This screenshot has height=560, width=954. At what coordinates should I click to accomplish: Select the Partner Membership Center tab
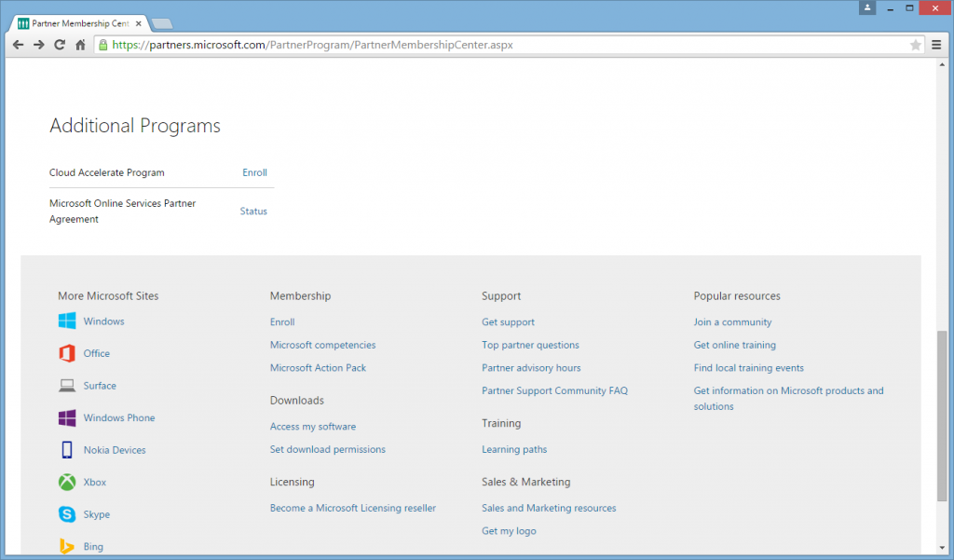[x=80, y=23]
